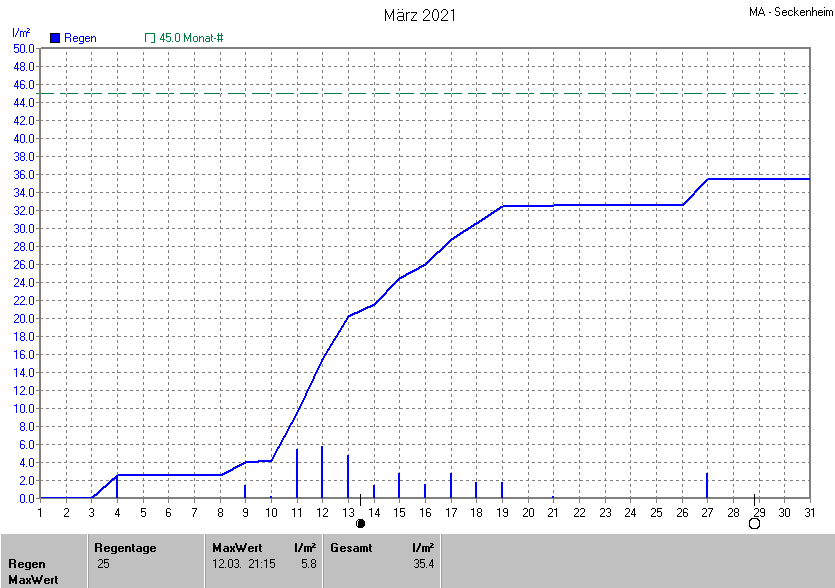
Task: Click the rain bar on day 12
Action: [x=322, y=473]
